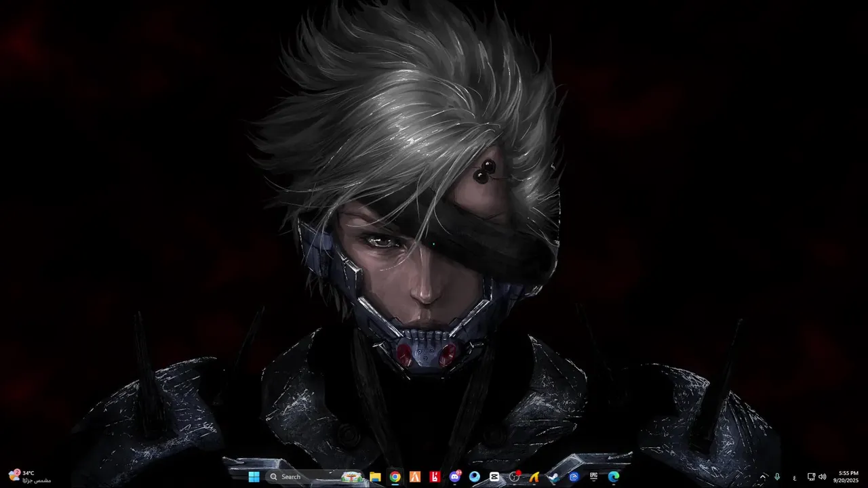Open Discord with the notification badge
Screen dimensions: 868x488
tap(454, 476)
